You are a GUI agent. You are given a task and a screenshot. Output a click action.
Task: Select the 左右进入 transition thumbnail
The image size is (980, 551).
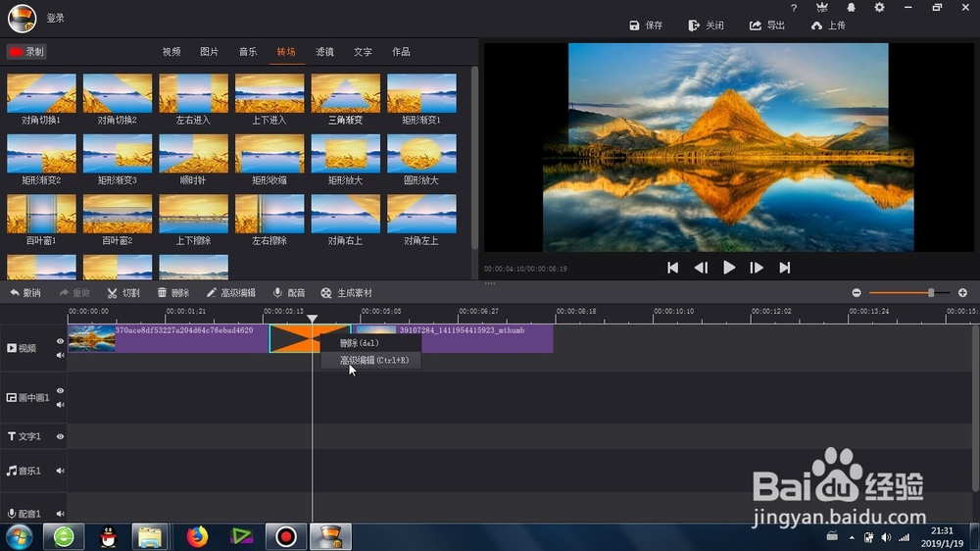tap(194, 93)
